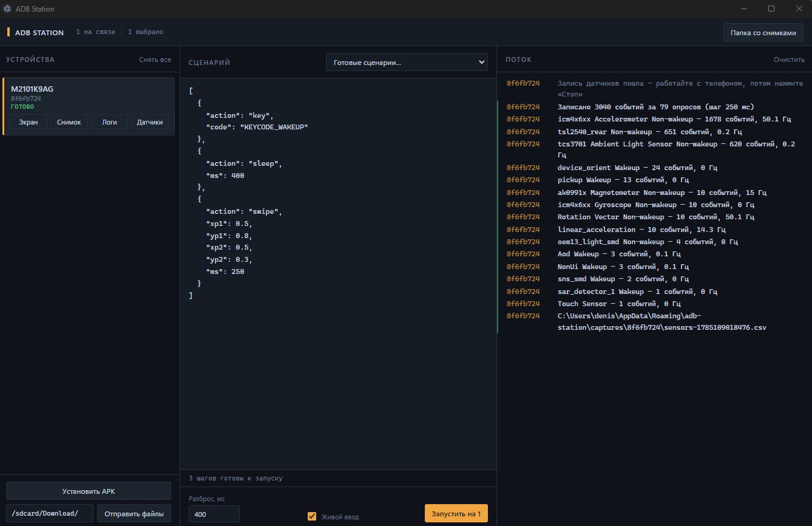Click the sns_smd Wakeup log line
The width and height of the screenshot is (812, 526).
[623, 279]
